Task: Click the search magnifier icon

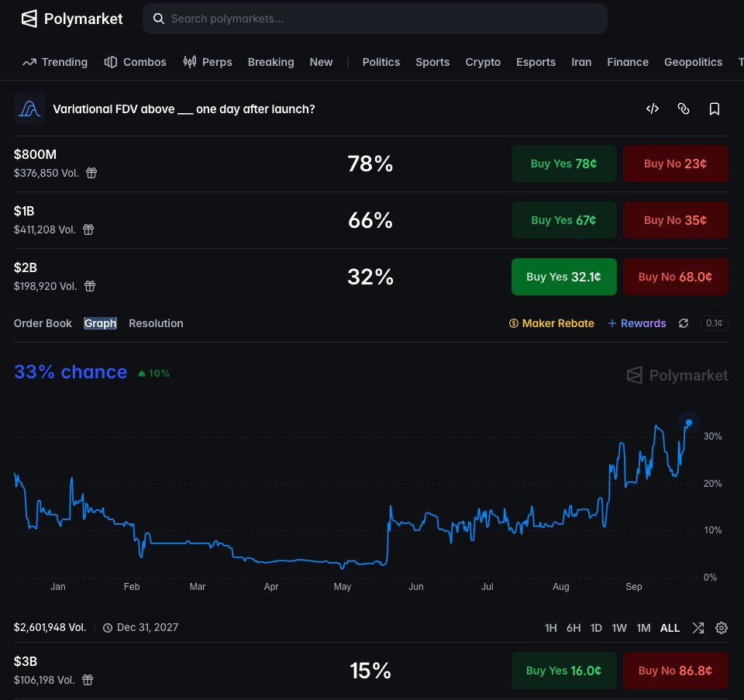Action: pyautogui.click(x=158, y=19)
